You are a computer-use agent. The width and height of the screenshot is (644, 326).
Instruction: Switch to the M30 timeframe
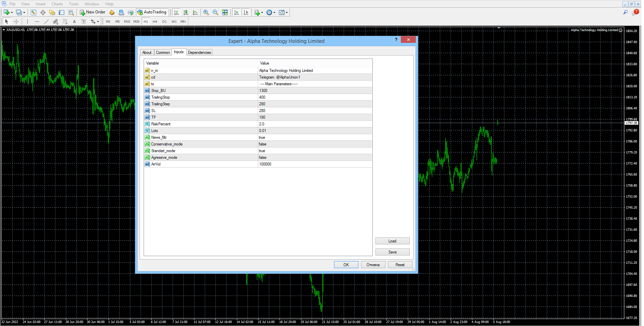(136, 21)
